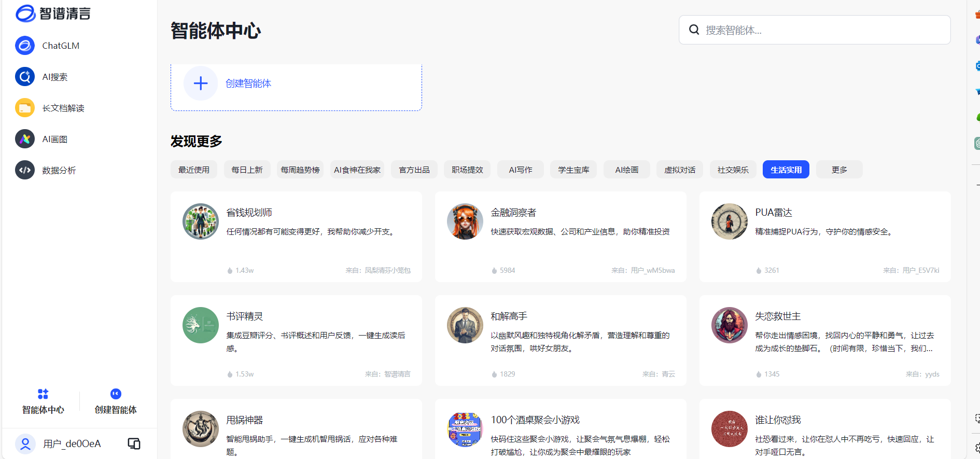Click the 3261 usage count

click(x=768, y=270)
